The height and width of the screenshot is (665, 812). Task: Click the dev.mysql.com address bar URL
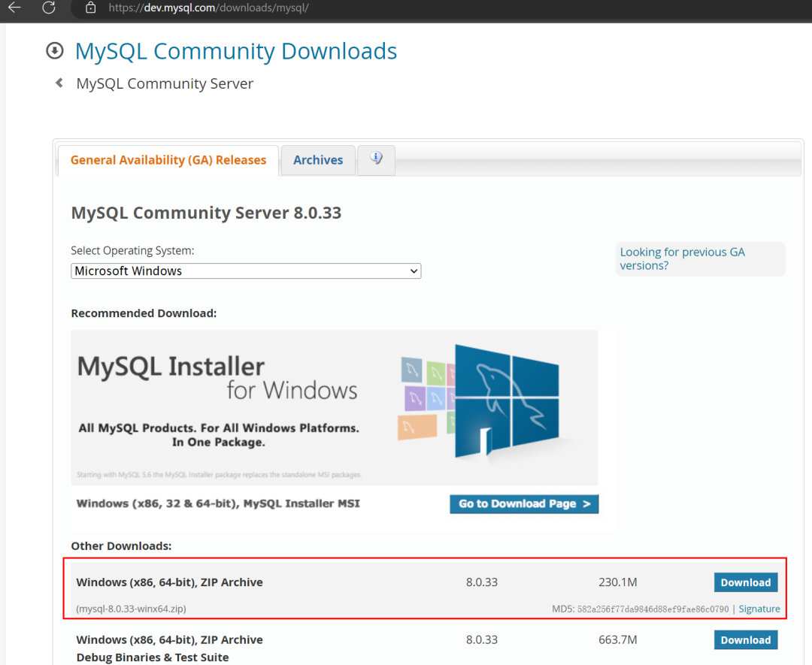[208, 8]
